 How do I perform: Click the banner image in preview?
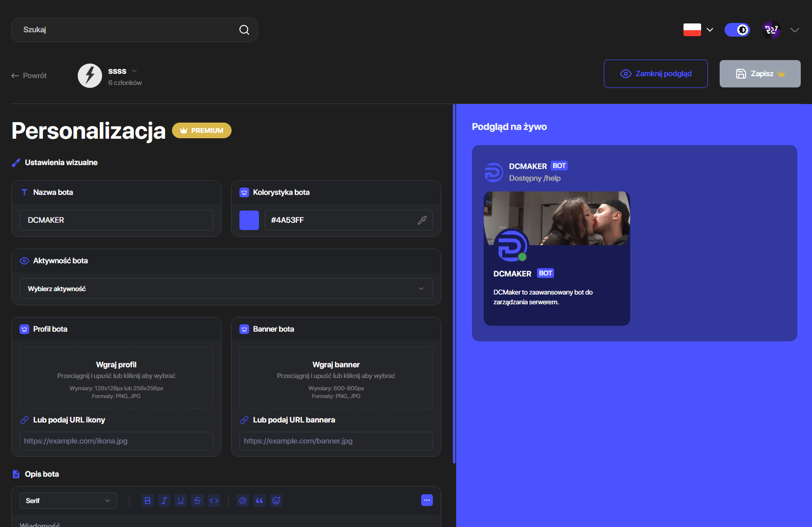coord(557,218)
